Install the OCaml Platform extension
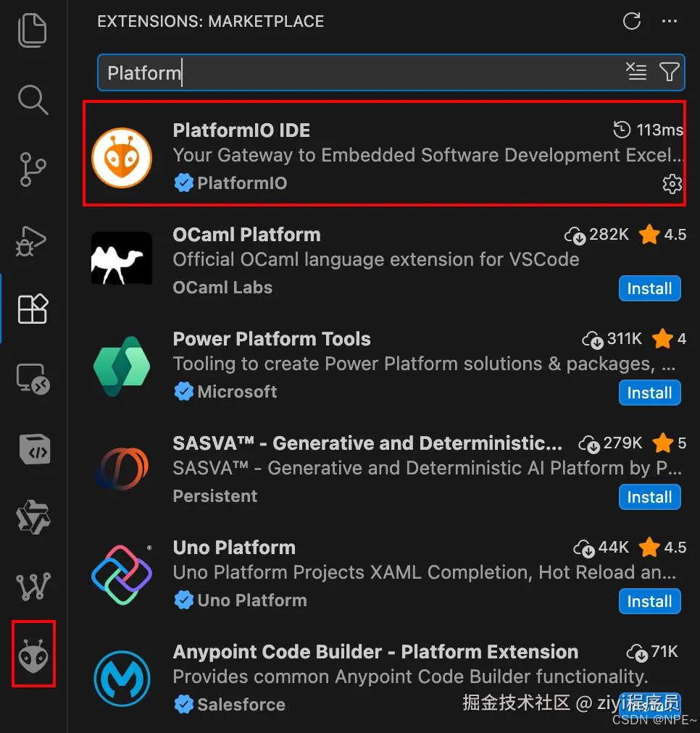Screen dimensions: 700x733 click(649, 288)
